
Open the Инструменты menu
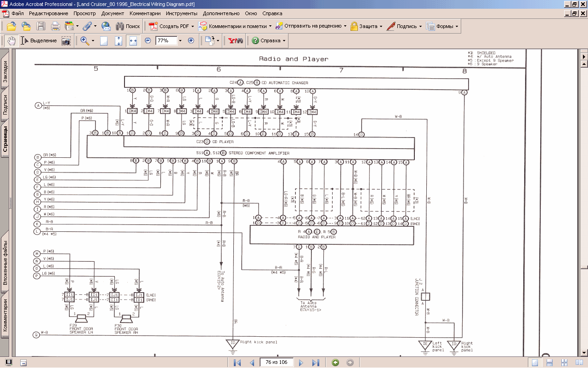181,13
